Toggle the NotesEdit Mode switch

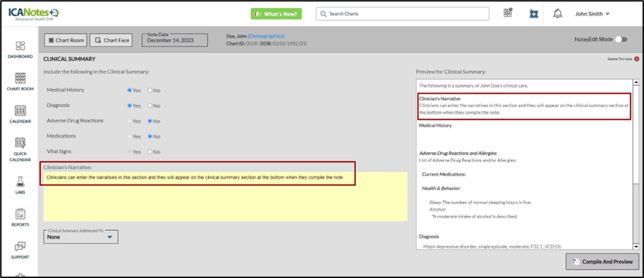tap(621, 40)
